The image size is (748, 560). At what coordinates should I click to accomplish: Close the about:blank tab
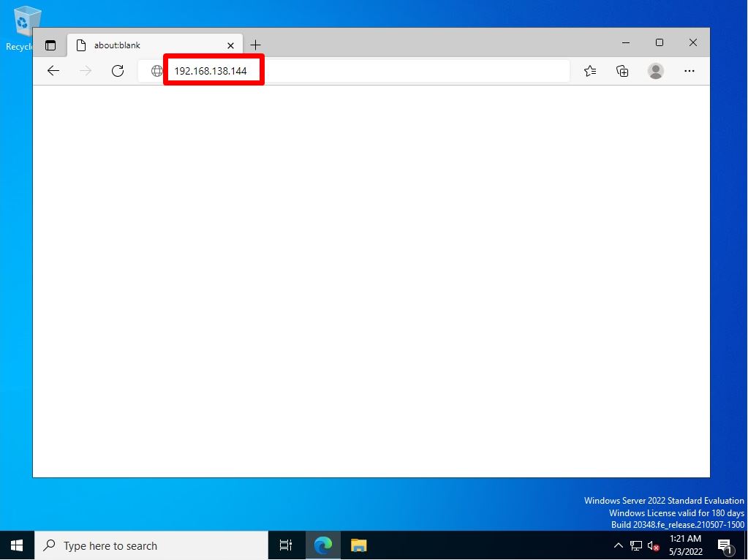click(230, 46)
